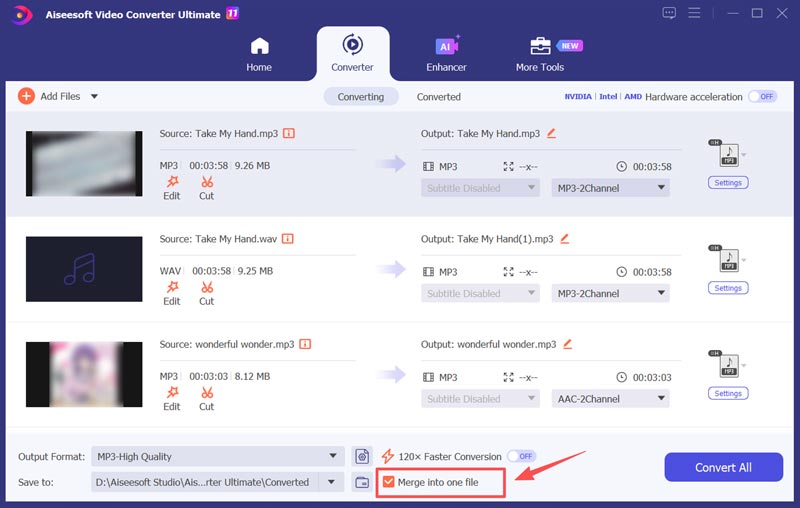Click thumbnail of Take My Hand.mp3
The height and width of the screenshot is (508, 800).
[84, 164]
